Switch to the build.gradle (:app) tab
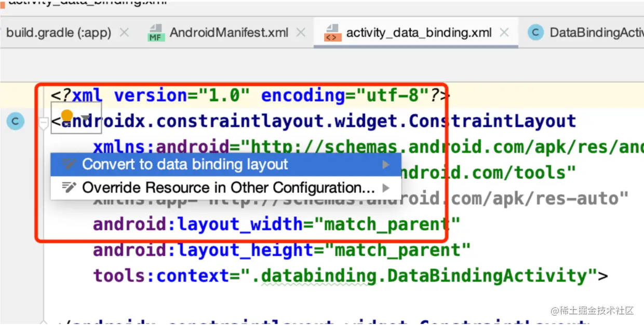 59,33
